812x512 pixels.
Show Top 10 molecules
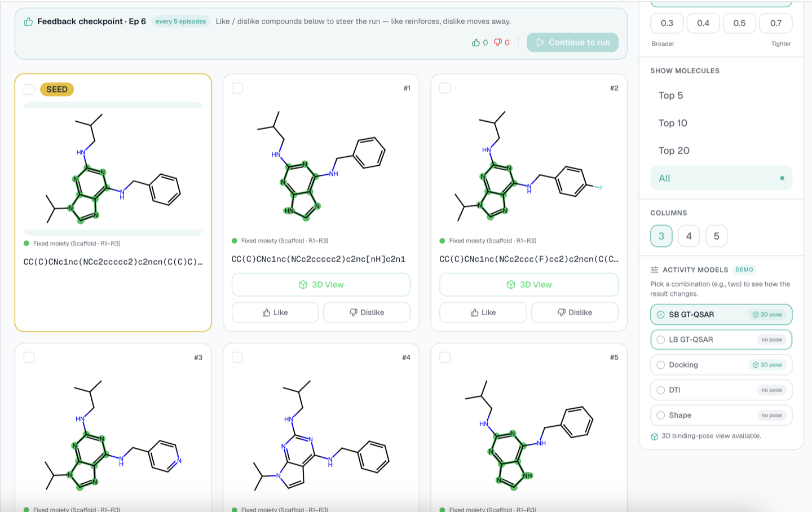coord(721,123)
